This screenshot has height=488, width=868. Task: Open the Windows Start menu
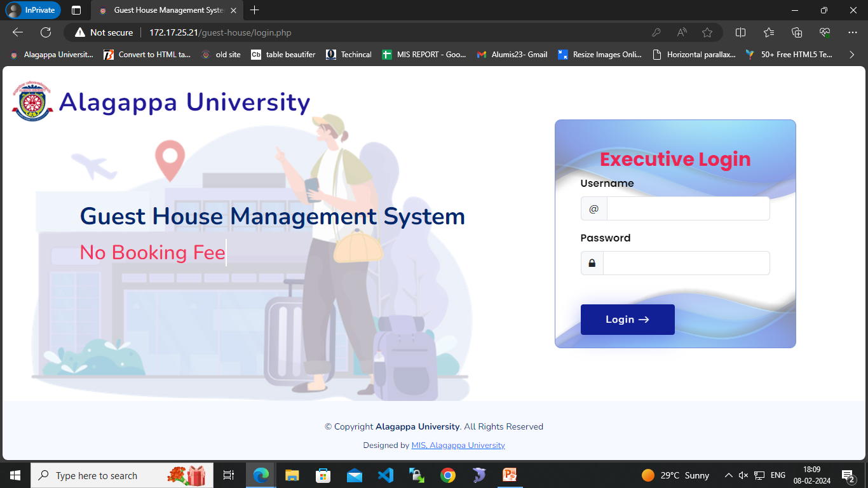click(x=15, y=475)
